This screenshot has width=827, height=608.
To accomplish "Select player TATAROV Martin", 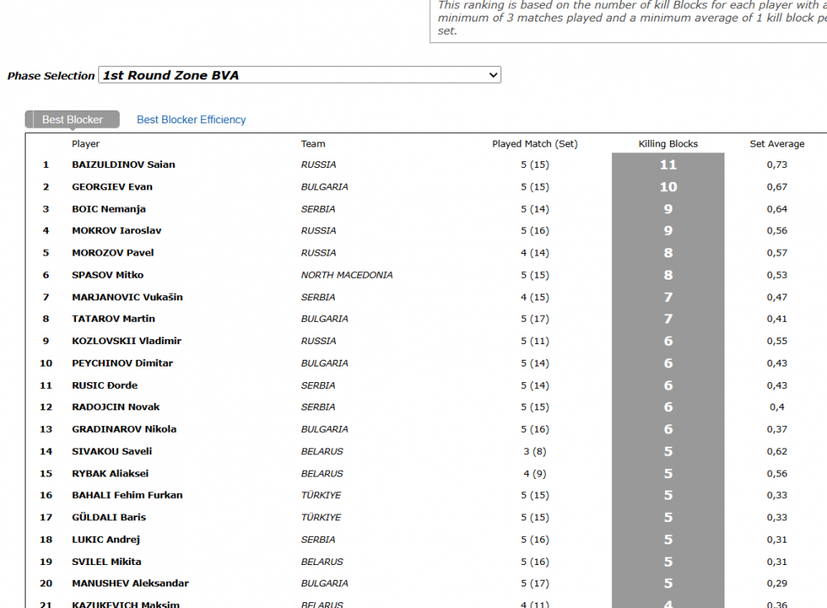I will coord(113,319).
